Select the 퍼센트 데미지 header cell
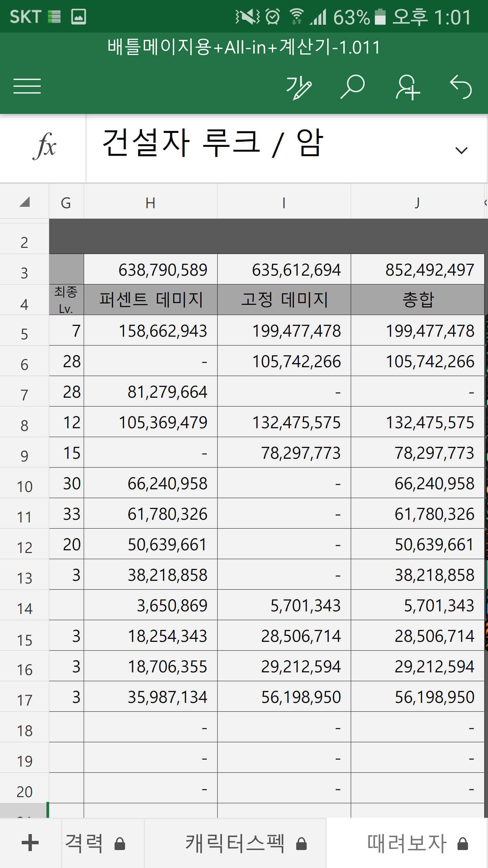The image size is (488, 868). (150, 300)
